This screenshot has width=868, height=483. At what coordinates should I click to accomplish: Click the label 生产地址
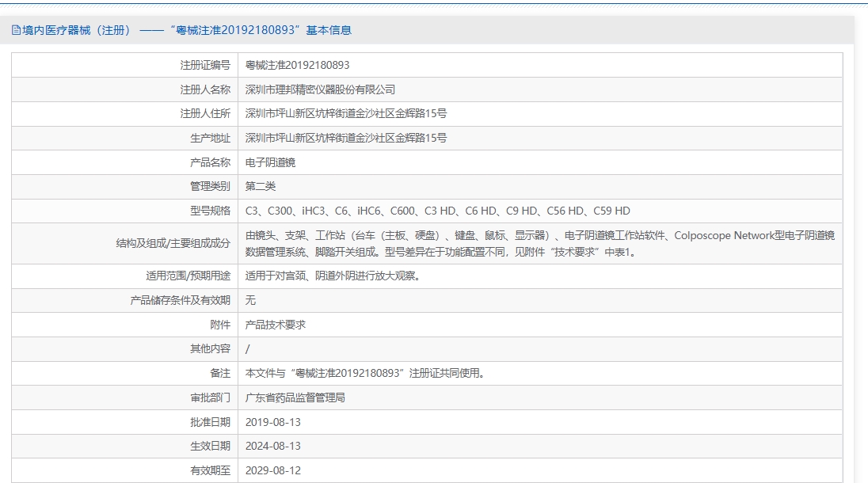[210, 138]
